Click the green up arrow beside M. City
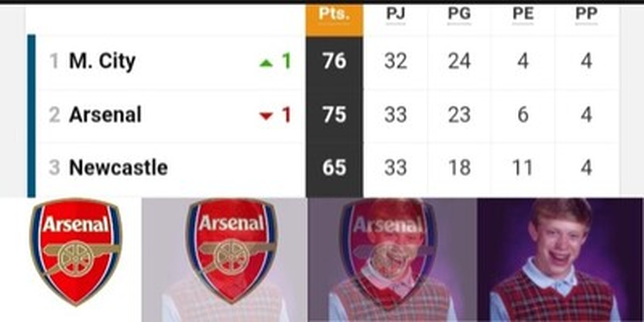Viewport: 644px width, 322px height. 266,63
